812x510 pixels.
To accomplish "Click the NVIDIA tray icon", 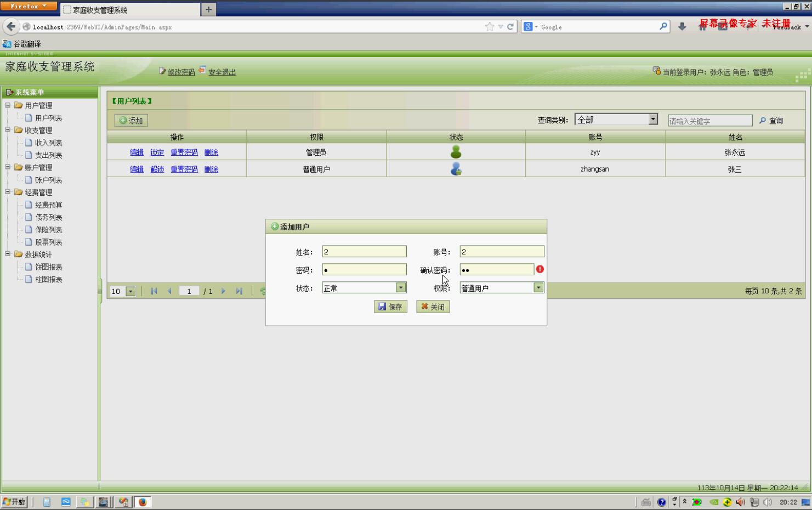I will coord(714,502).
